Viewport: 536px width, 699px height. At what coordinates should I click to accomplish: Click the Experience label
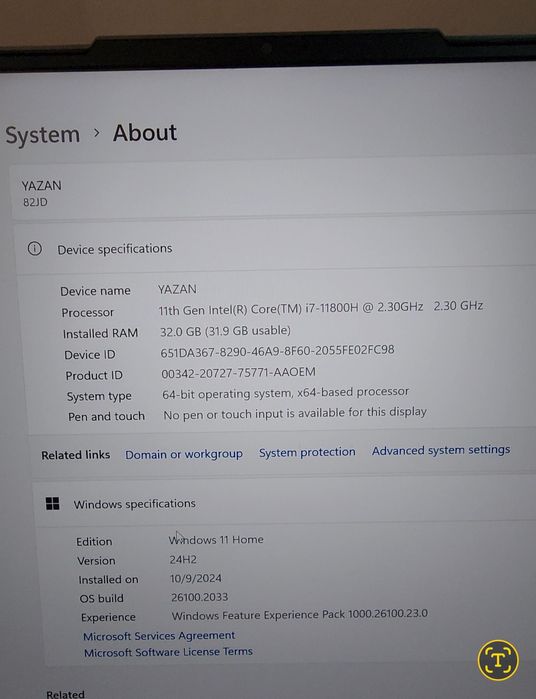[108, 617]
